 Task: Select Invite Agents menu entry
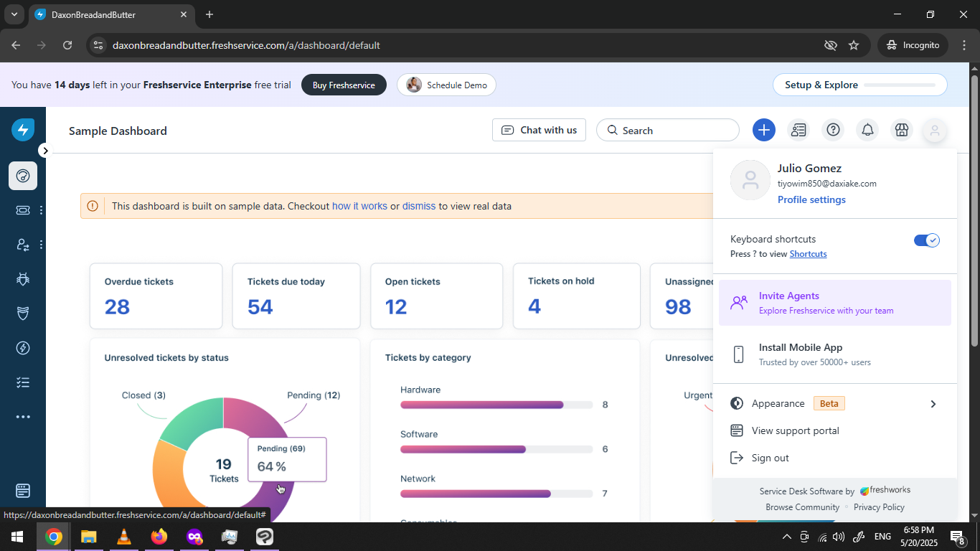coord(835,303)
